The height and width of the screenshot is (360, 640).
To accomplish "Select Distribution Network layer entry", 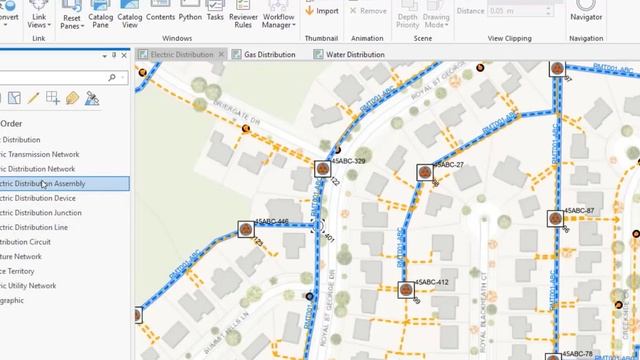I will coord(37,169).
